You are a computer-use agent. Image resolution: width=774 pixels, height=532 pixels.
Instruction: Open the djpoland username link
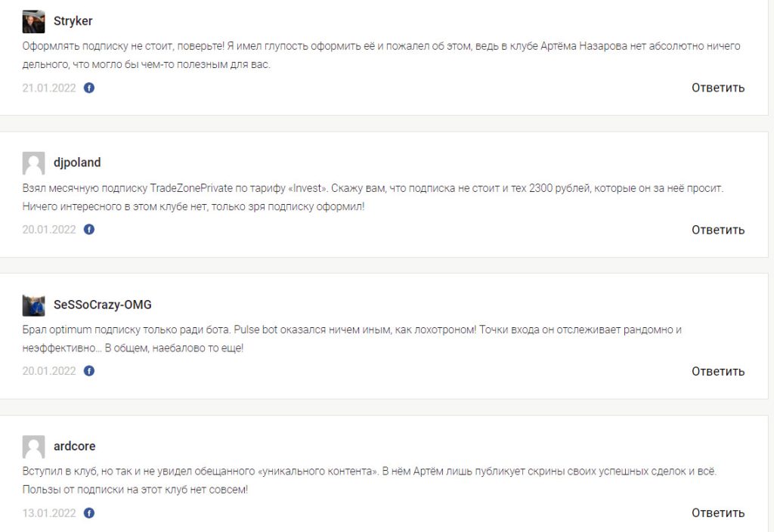pyautogui.click(x=77, y=162)
